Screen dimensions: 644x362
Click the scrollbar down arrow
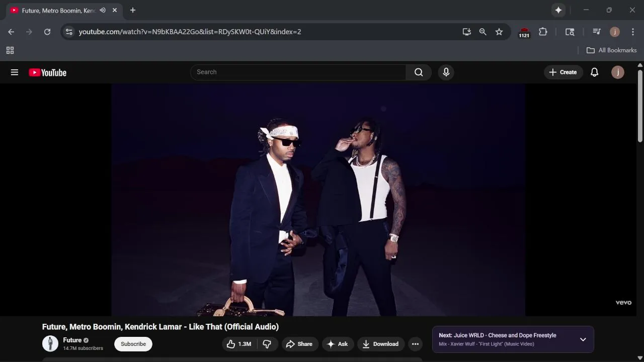point(640,358)
